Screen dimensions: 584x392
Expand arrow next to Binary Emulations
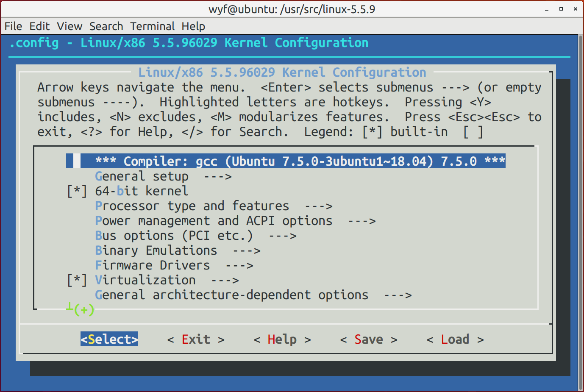[x=247, y=251]
